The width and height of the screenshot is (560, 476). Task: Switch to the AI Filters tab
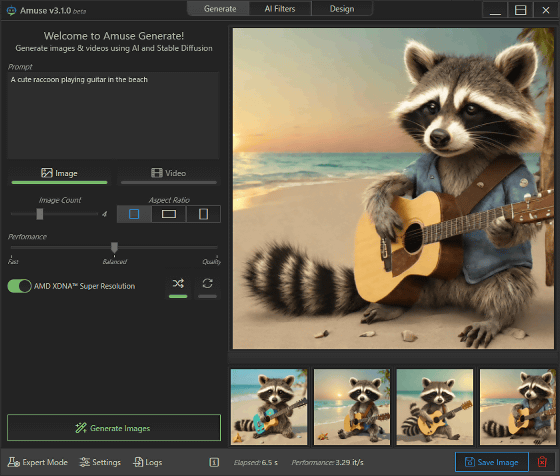pos(280,9)
